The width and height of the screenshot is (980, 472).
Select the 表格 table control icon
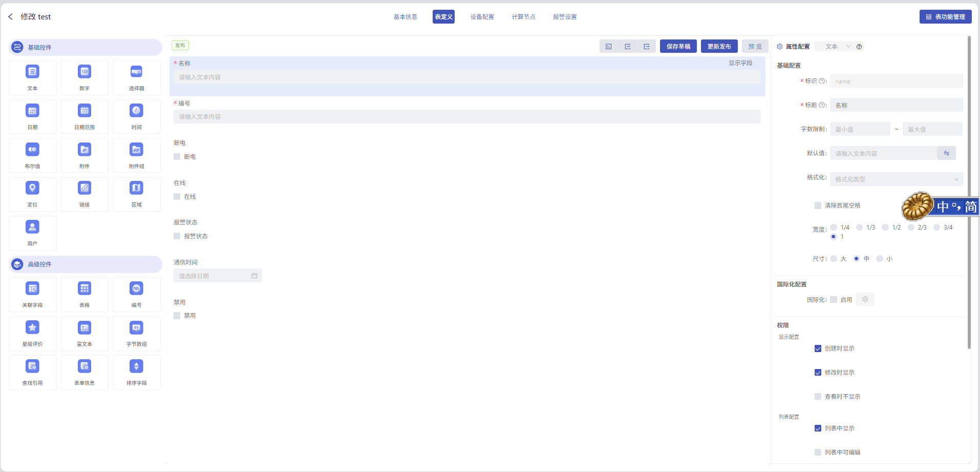[84, 289]
